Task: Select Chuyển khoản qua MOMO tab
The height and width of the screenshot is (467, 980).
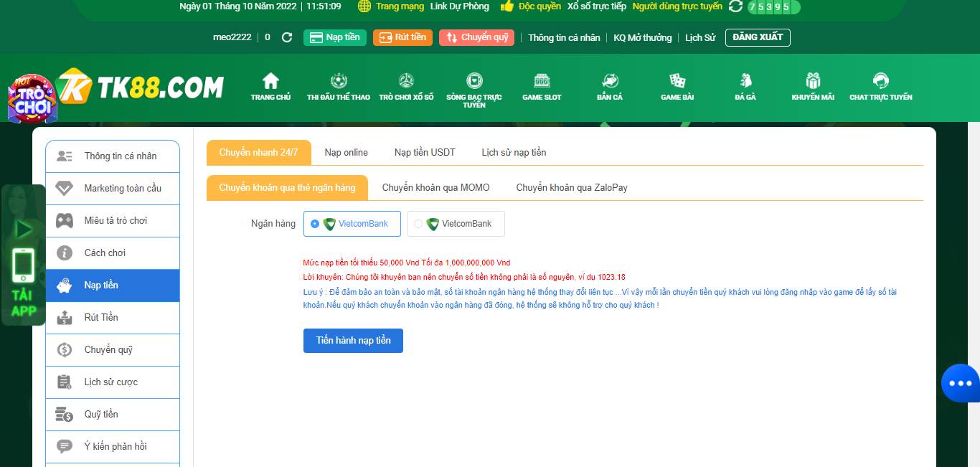Action: (x=435, y=187)
